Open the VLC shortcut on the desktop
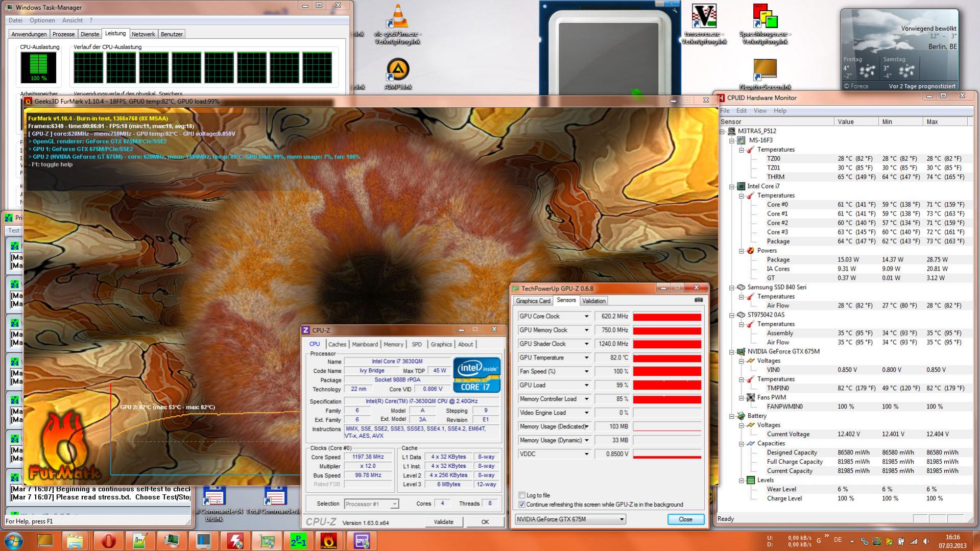The width and height of the screenshot is (980, 551). tap(398, 25)
